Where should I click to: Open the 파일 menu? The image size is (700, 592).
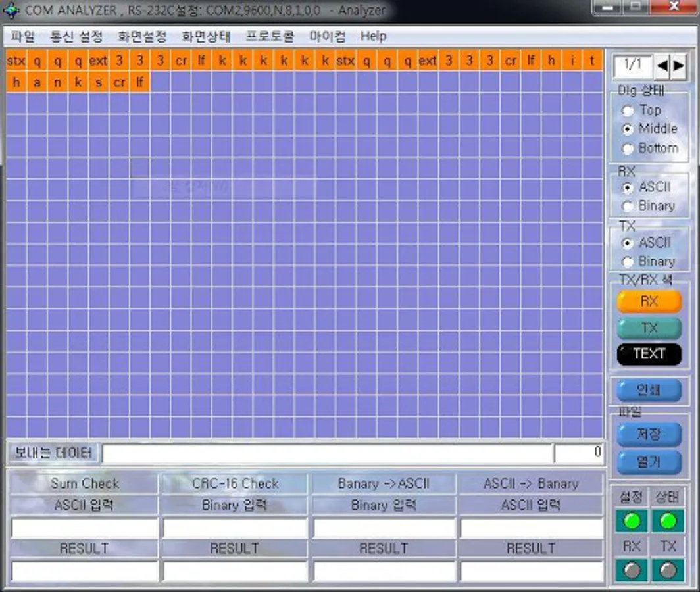pos(22,37)
